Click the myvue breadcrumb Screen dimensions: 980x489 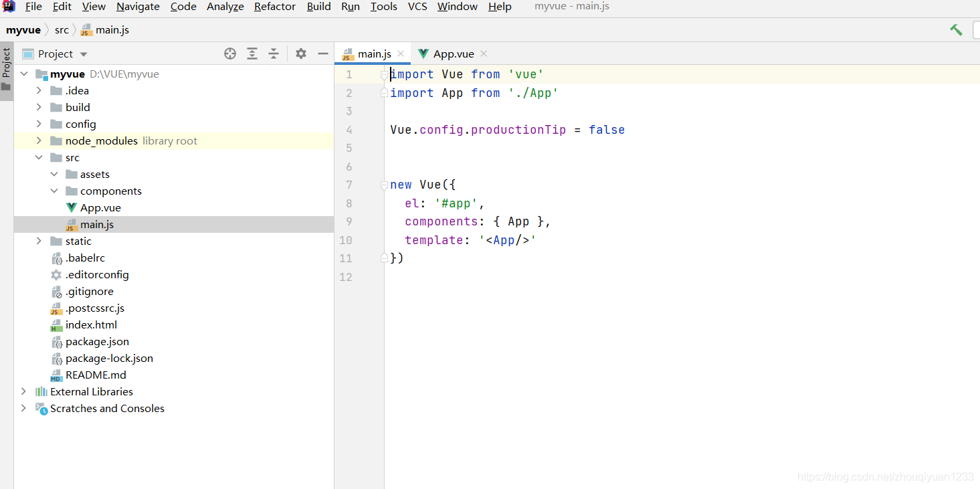click(23, 29)
